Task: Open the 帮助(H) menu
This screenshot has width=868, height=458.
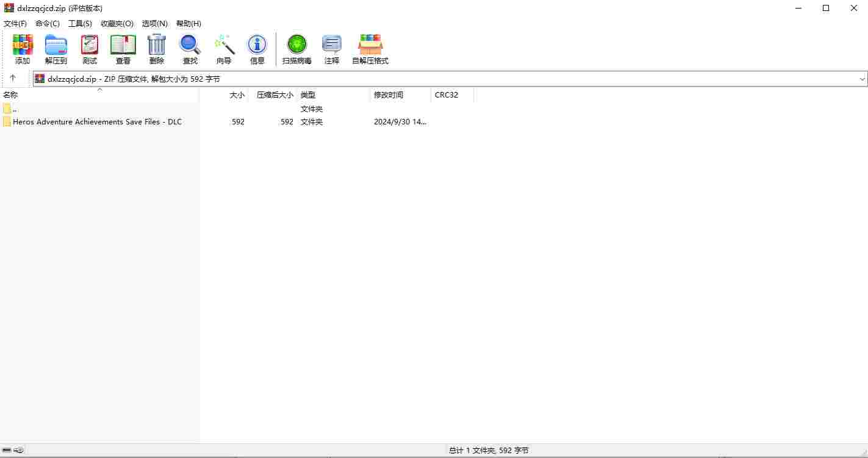Action: point(188,23)
